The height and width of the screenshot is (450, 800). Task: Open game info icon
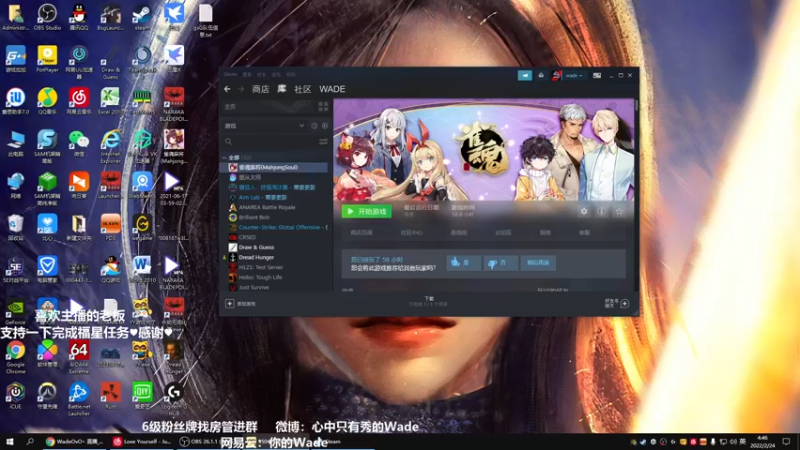coord(602,211)
